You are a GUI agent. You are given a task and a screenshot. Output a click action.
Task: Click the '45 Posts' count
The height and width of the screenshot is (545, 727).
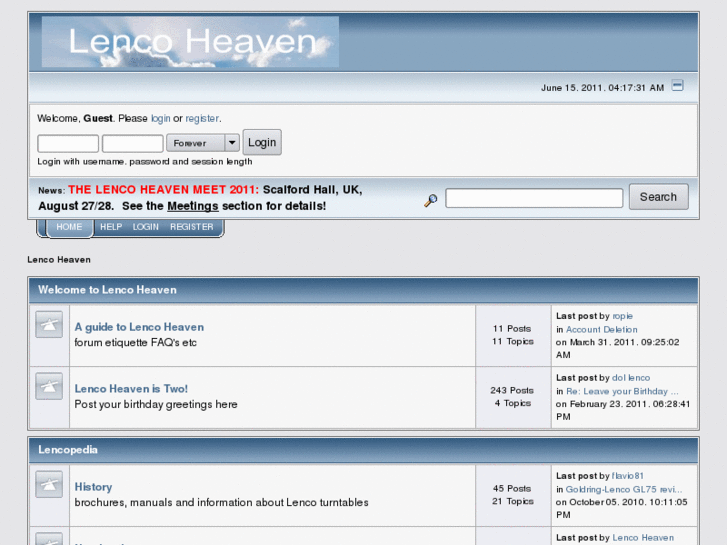click(512, 488)
